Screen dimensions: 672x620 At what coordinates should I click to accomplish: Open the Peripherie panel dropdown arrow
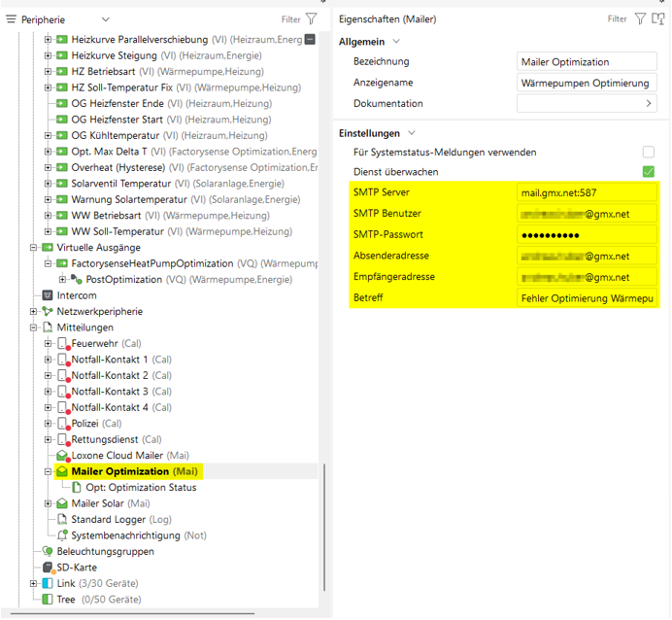click(106, 19)
